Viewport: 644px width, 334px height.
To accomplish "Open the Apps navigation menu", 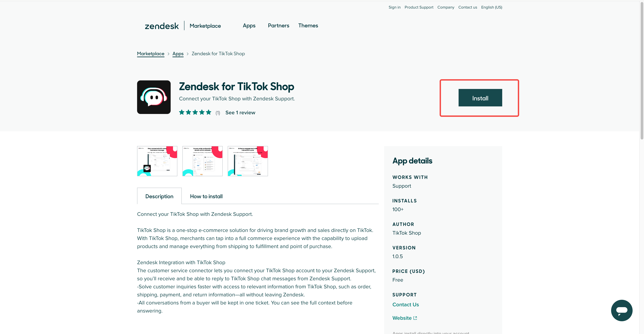I will click(x=249, y=26).
